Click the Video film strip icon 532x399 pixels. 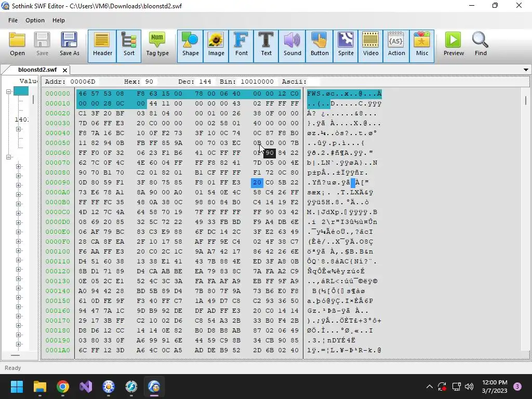click(x=370, y=46)
